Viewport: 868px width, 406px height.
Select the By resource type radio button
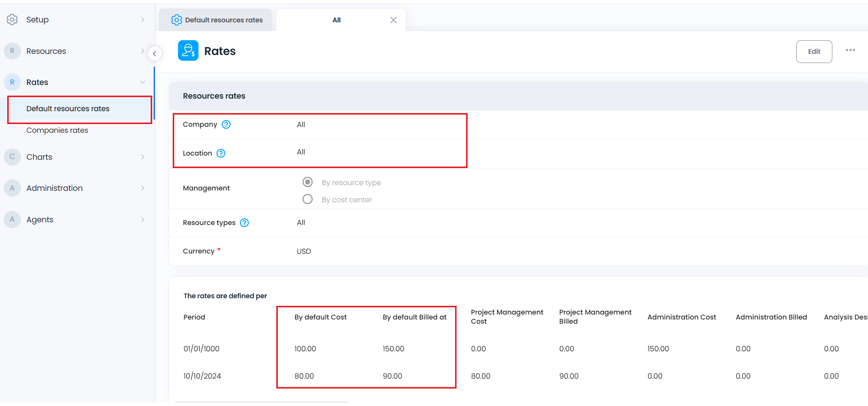click(x=307, y=182)
